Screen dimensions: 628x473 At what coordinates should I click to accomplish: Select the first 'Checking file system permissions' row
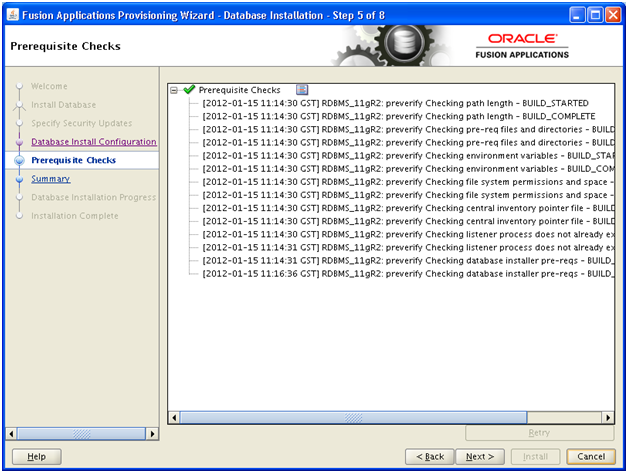408,182
